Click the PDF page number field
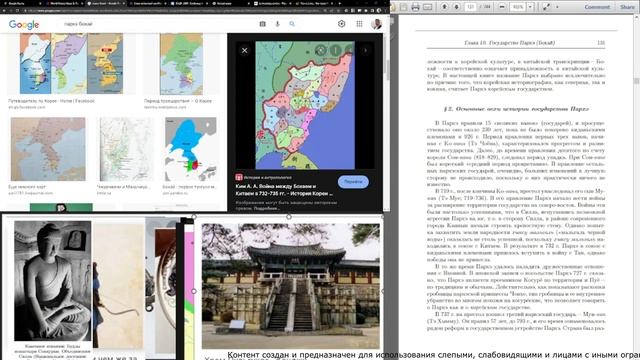Screen dimensions: 640x360 coord(471,7)
